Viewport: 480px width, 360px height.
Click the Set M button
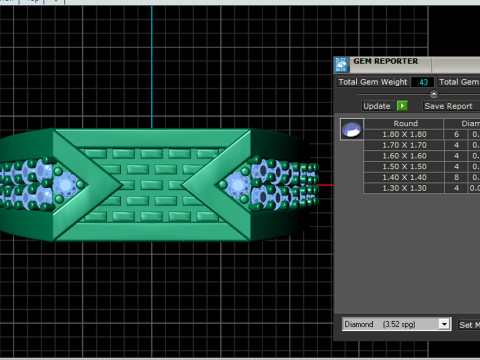468,325
